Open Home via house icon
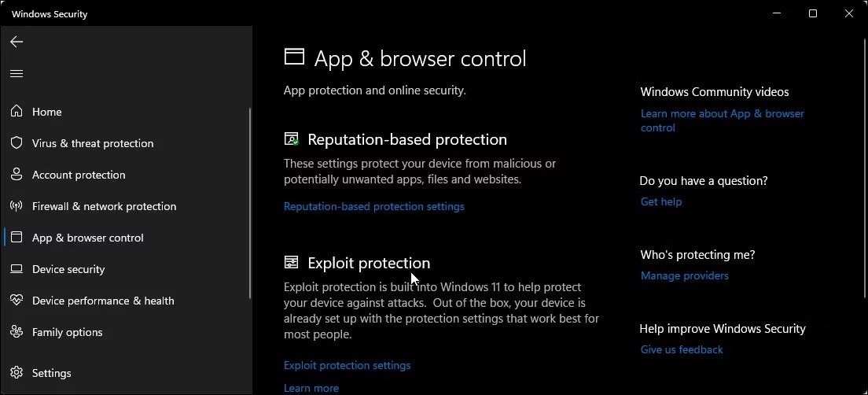868x395 pixels. point(17,112)
